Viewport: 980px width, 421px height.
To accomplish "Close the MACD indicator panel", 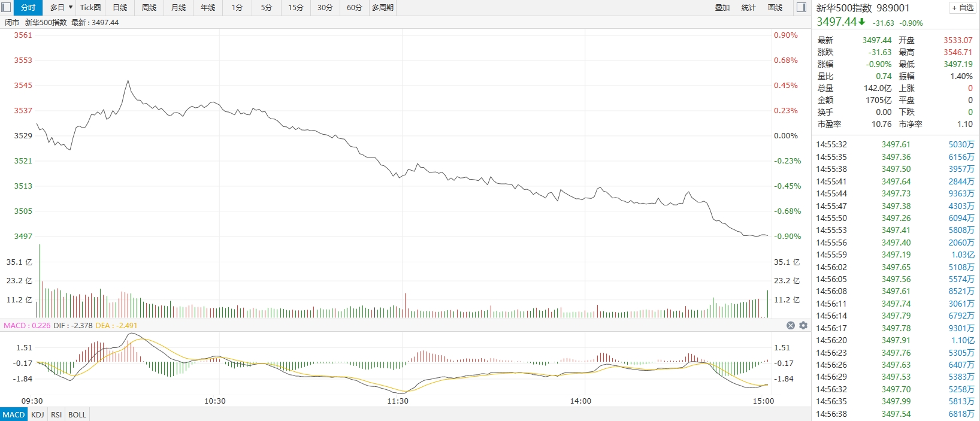I will tap(791, 325).
